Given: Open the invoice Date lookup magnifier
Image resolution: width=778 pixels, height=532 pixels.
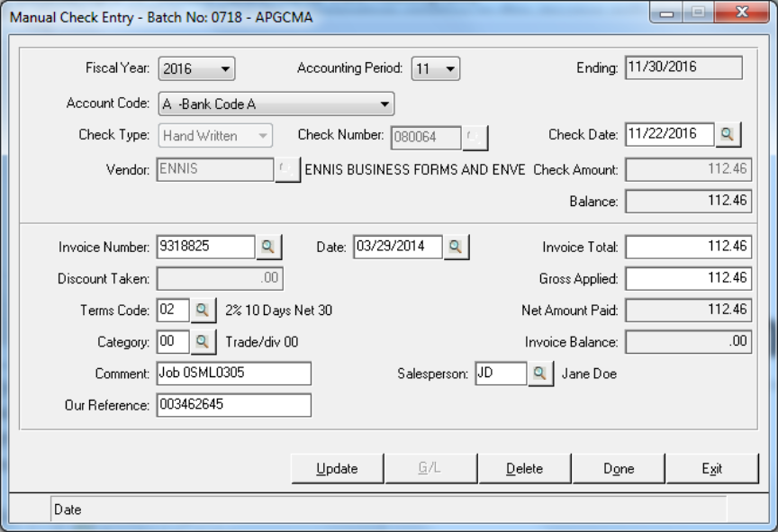Looking at the screenshot, I should click(x=456, y=247).
